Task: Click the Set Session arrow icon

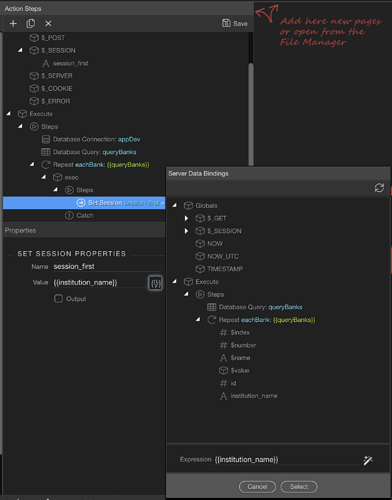Action: coord(81,203)
